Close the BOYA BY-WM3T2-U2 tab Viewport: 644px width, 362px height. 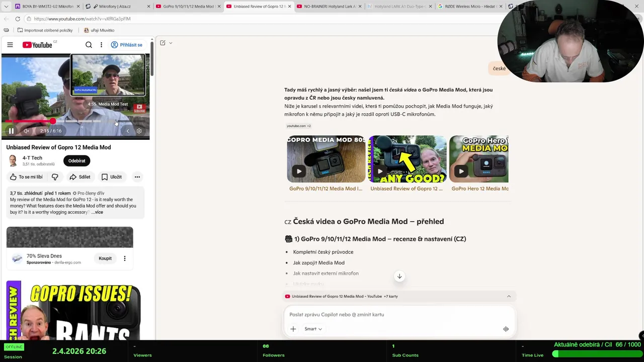[x=78, y=7]
